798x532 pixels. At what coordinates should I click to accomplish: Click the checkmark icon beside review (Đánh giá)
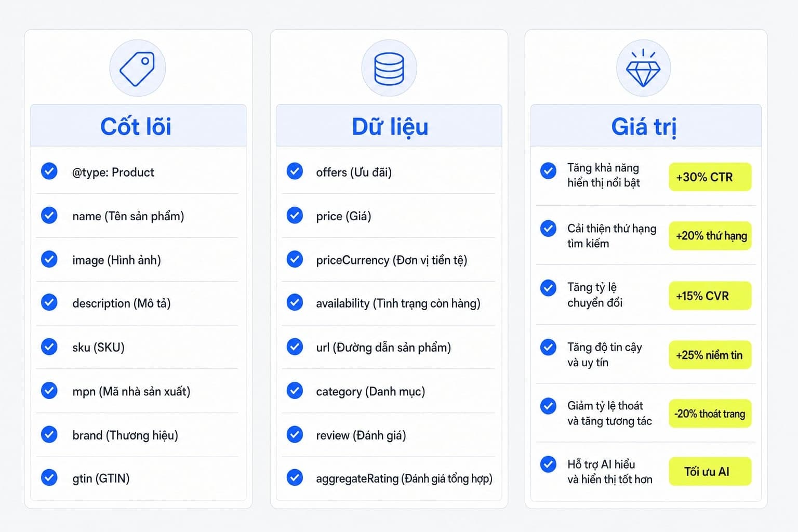tap(295, 434)
